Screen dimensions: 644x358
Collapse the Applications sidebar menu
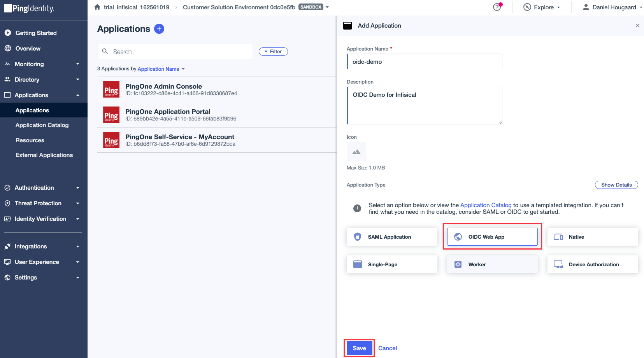click(44, 95)
